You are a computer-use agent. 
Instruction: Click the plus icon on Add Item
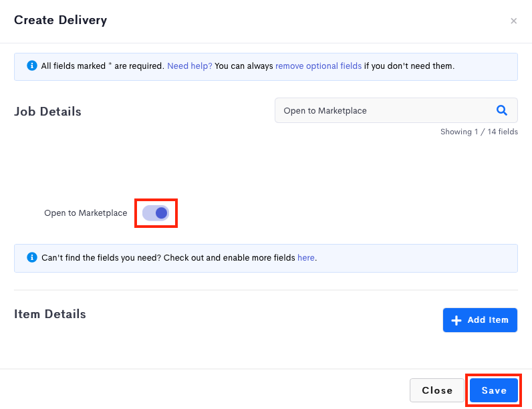click(x=456, y=320)
